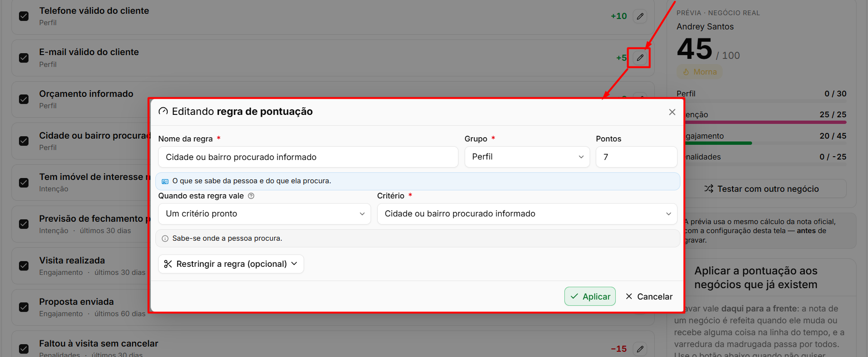
Task: Click the 45 score in the preview
Action: pos(695,49)
